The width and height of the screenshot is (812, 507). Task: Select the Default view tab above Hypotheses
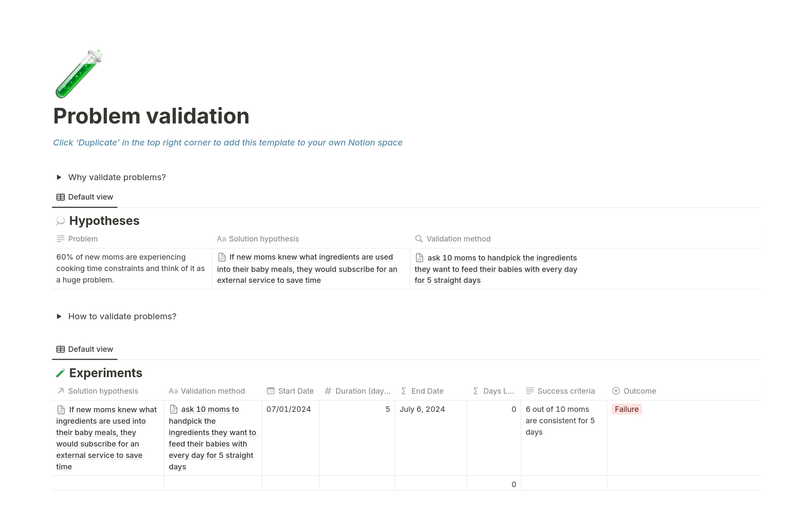[85, 197]
